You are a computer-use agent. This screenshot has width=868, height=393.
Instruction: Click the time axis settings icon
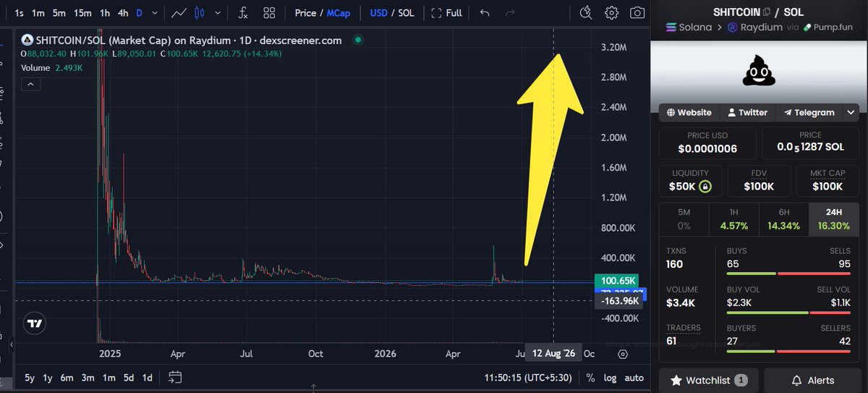tap(623, 354)
